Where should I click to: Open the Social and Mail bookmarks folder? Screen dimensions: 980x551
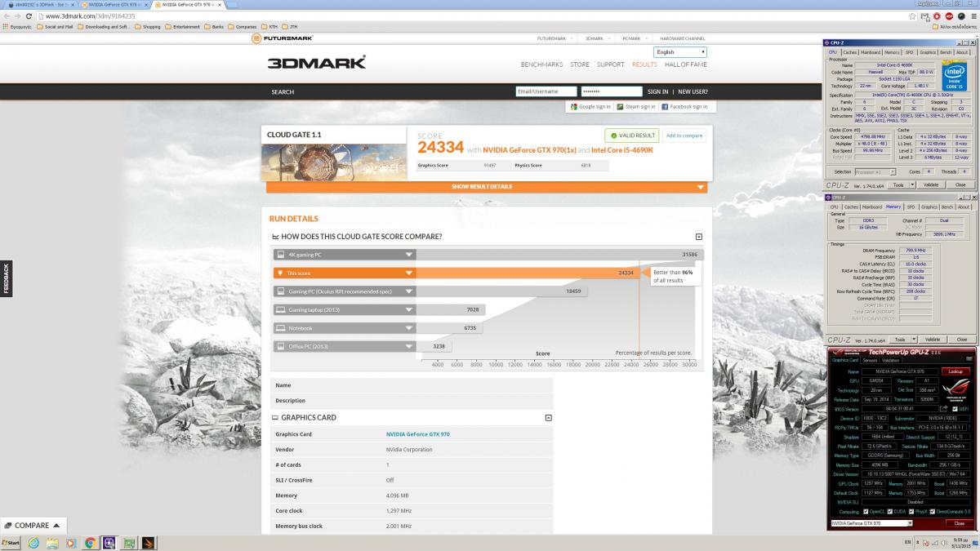(x=56, y=26)
